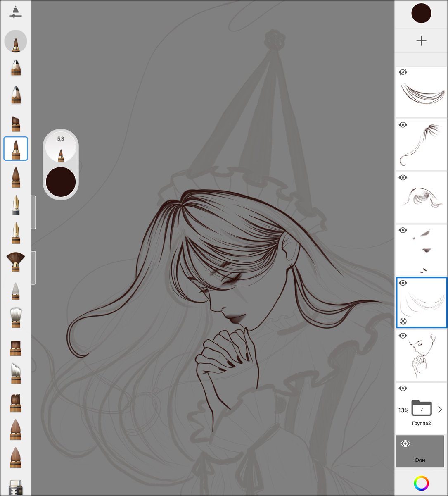Open brush properties slider icon at top

15,12
